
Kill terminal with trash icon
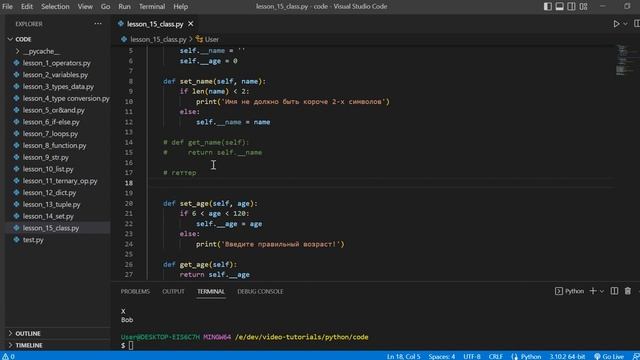[628, 291]
